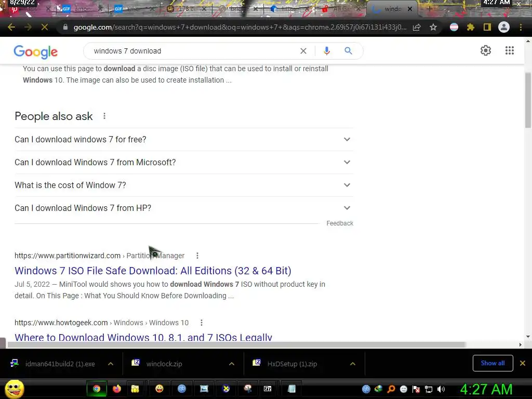Open the side panel icon in Chrome toolbar
The width and height of the screenshot is (532, 399).
click(487, 27)
